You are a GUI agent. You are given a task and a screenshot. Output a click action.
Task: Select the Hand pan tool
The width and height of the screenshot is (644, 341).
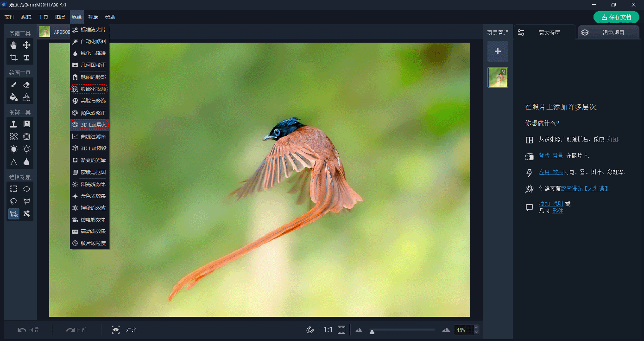(x=14, y=45)
